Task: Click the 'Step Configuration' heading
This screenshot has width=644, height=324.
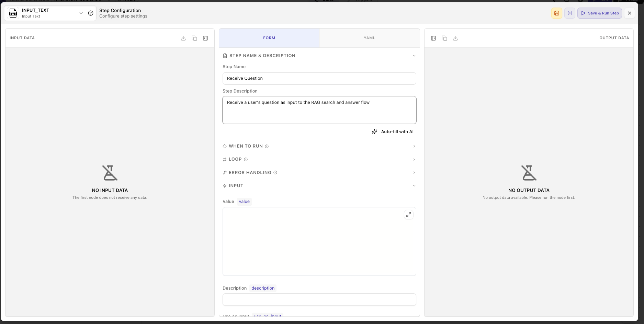Action: [x=120, y=10]
